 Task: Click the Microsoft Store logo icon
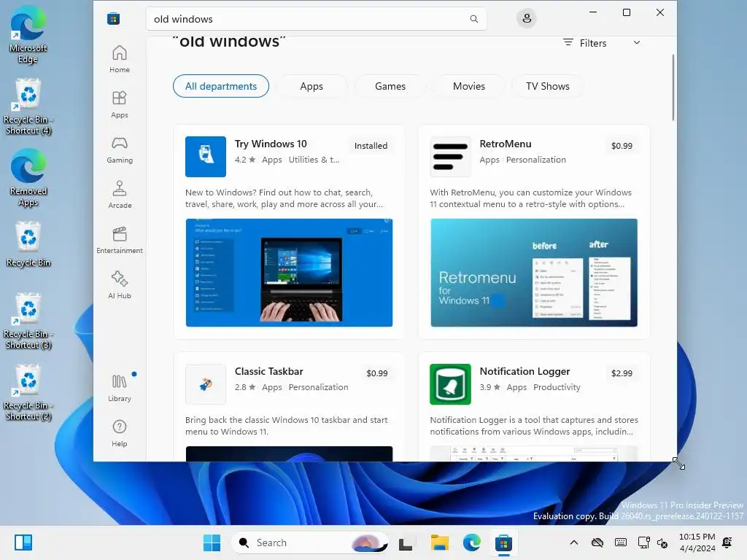tap(113, 19)
